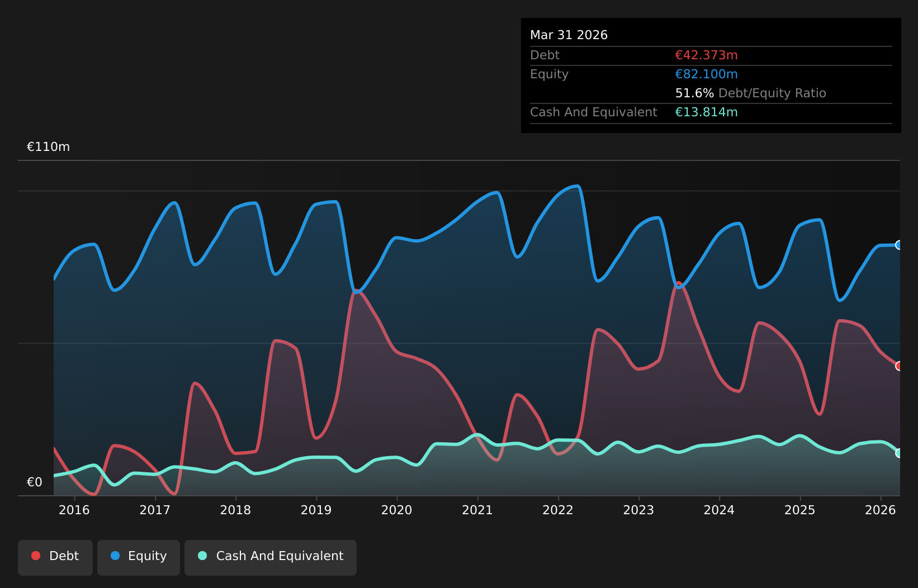The height and width of the screenshot is (588, 918).
Task: Toggle the Equity series legend button
Action: (139, 557)
